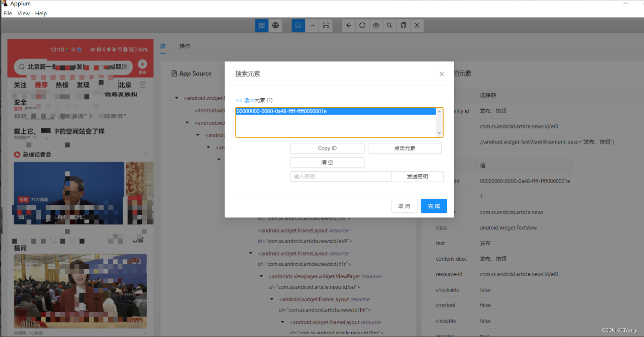The width and height of the screenshot is (644, 337).
Task: Tap the hamburger channel menu in phone screenshot
Action: pyautogui.click(x=143, y=85)
